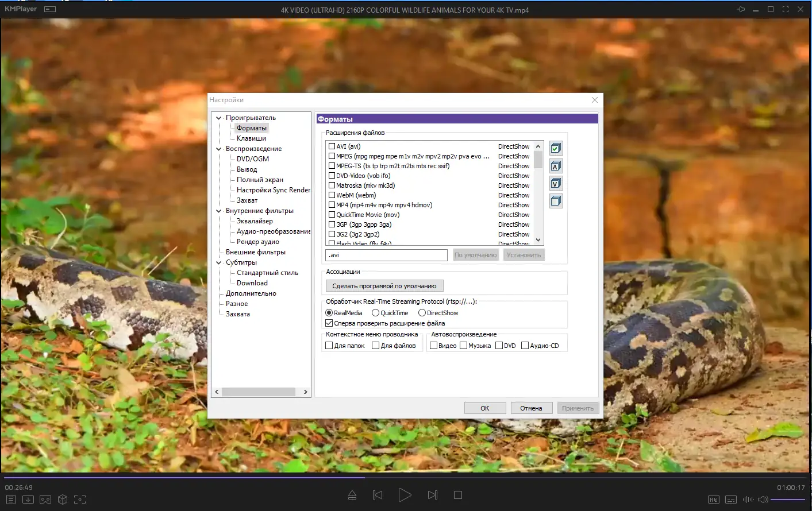This screenshot has width=812, height=511.
Task: Select Эквалайзер in the settings tree
Action: click(255, 221)
